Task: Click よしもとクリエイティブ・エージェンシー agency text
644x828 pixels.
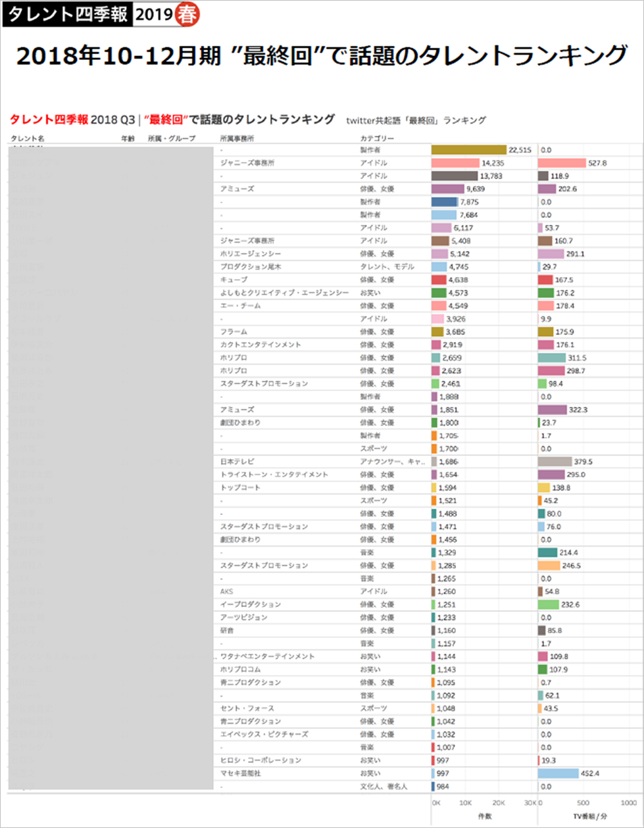Action: [x=284, y=293]
